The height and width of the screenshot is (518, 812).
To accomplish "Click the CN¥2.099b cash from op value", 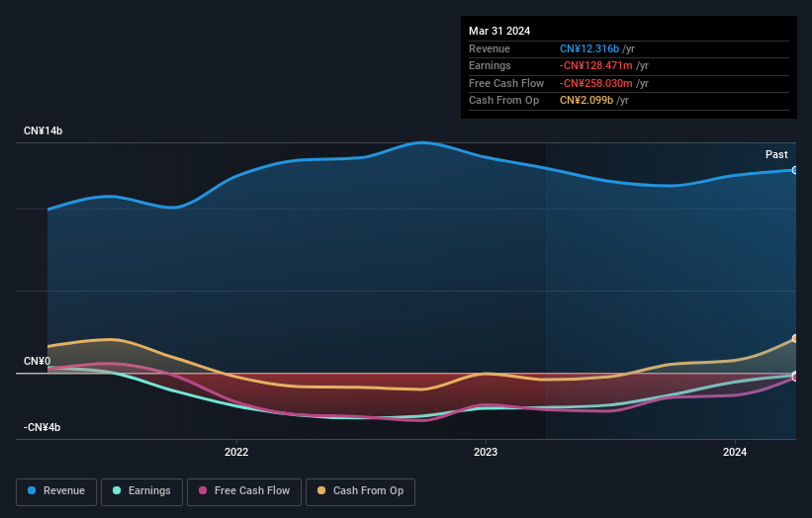I will [x=586, y=101].
